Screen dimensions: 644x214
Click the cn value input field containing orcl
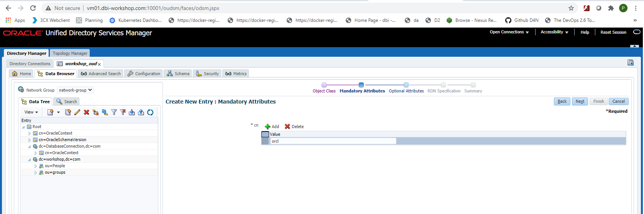[x=333, y=141]
